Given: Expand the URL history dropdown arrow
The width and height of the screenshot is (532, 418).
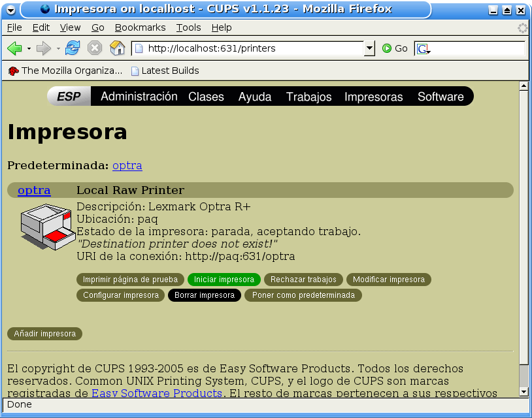Looking at the screenshot, I should click(369, 48).
